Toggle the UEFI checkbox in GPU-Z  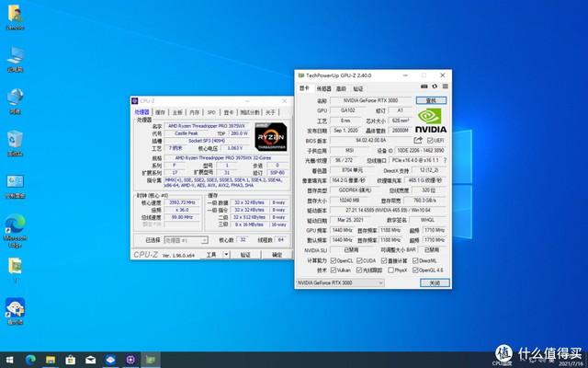[x=430, y=141]
